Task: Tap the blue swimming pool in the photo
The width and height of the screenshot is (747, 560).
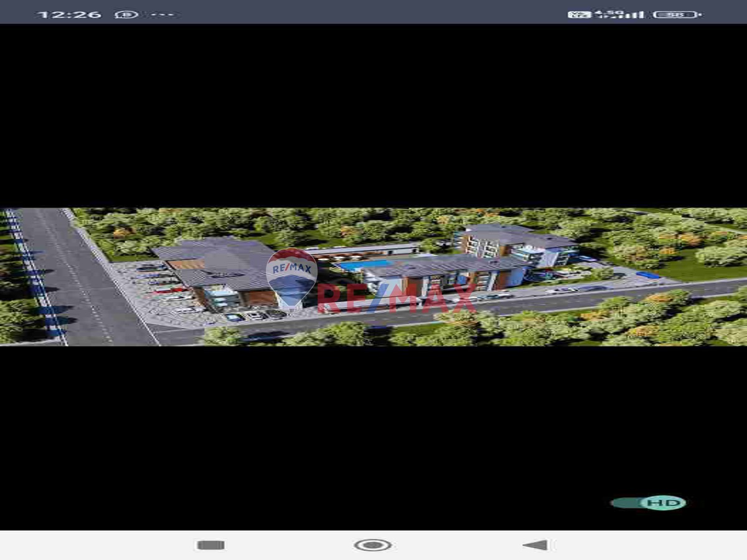Action: (x=364, y=264)
